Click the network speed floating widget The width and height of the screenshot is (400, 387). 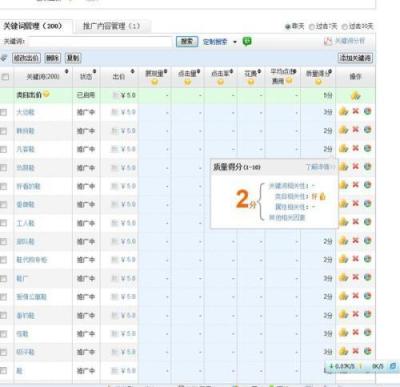[x=362, y=366]
